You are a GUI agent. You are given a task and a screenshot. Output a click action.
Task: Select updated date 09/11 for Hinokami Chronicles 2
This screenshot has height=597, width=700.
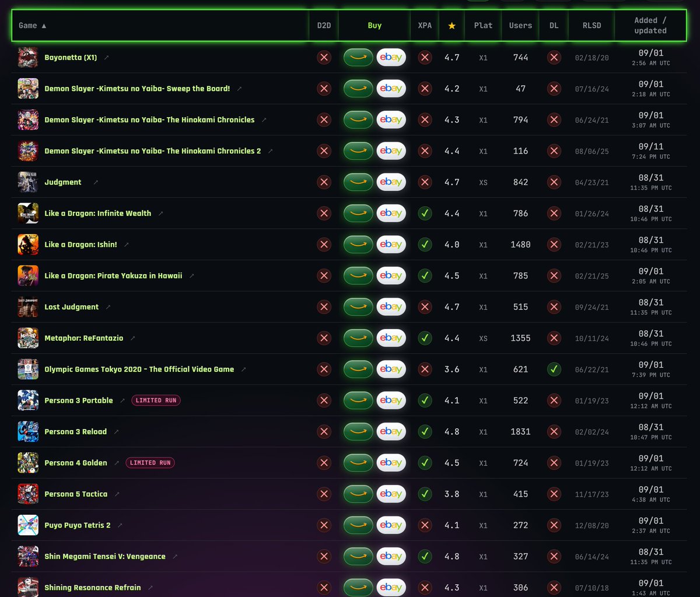click(650, 146)
